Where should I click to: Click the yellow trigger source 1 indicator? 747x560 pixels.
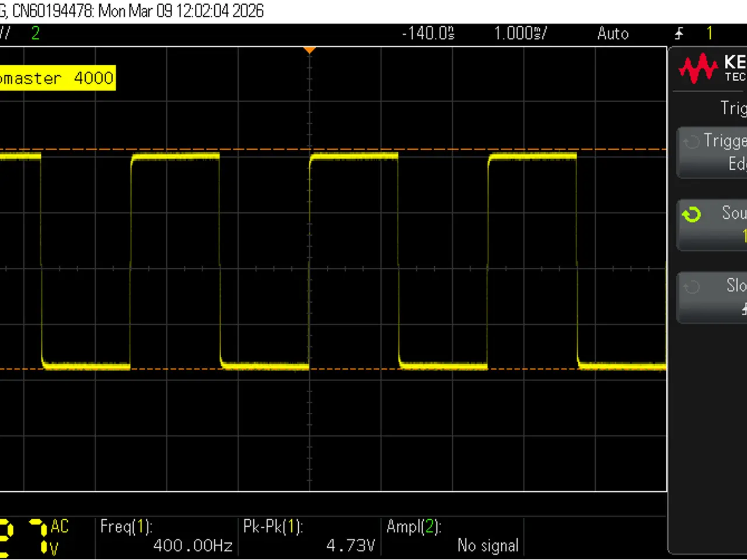[x=710, y=33]
